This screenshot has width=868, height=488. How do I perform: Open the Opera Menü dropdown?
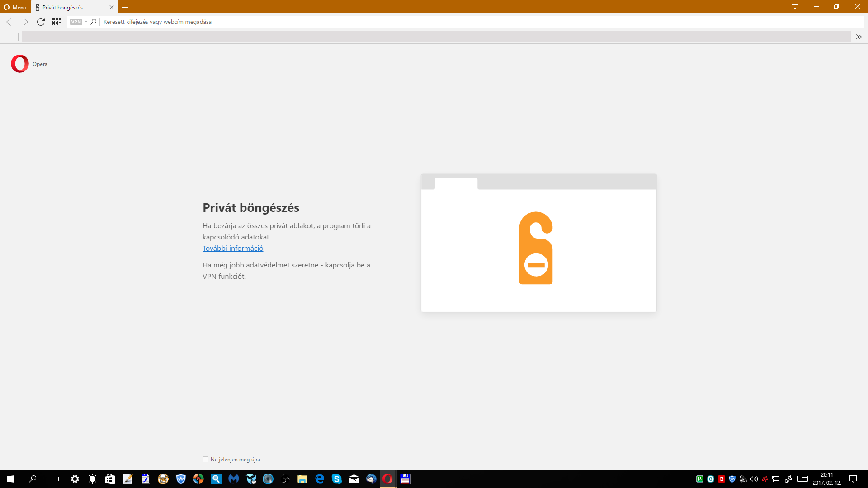pos(15,7)
